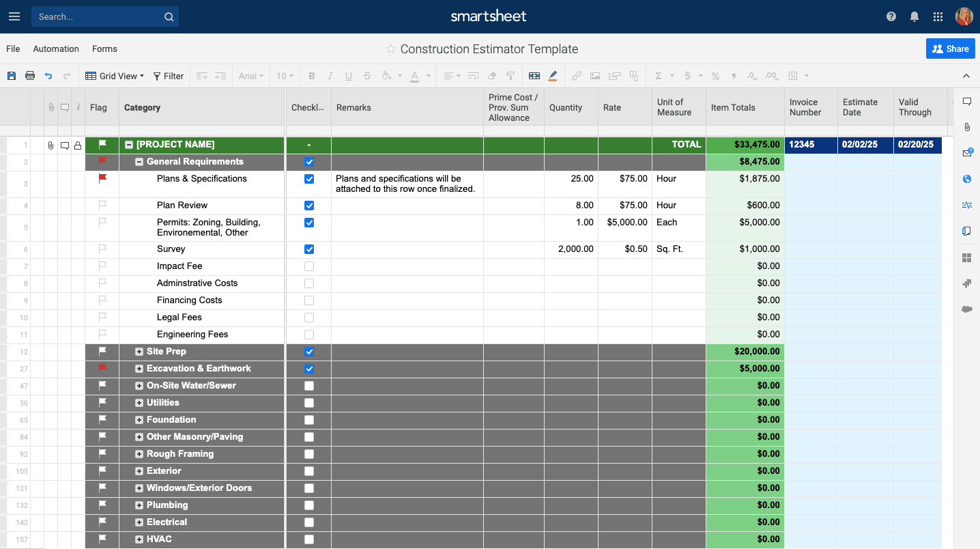The height and width of the screenshot is (549, 980).
Task: Open the Help question mark icon
Action: [x=891, y=16]
